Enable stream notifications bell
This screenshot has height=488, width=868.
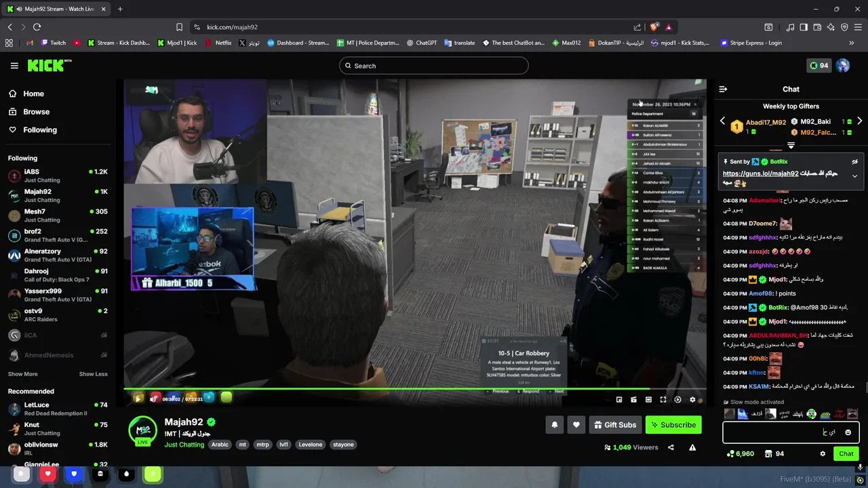coord(555,425)
